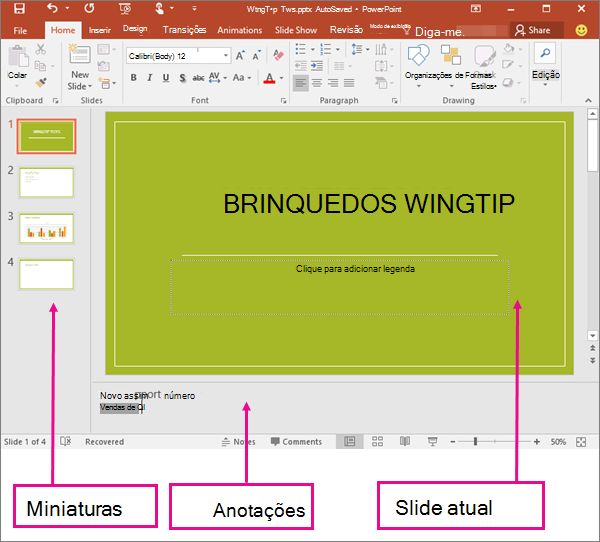The height and width of the screenshot is (542, 600).
Task: Click the Cut scissors icon
Action: coord(41,49)
